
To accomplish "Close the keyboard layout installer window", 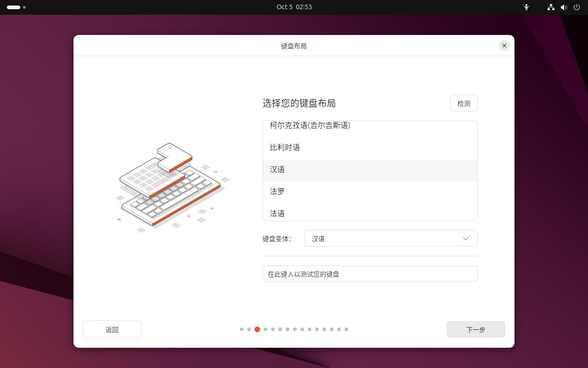I will click(504, 46).
